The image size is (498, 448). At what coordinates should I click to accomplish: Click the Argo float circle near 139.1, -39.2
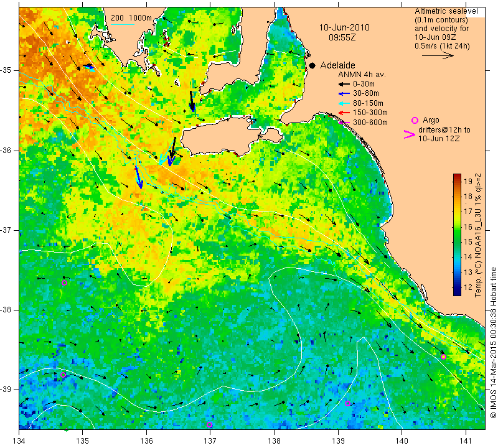pyautogui.click(x=347, y=404)
